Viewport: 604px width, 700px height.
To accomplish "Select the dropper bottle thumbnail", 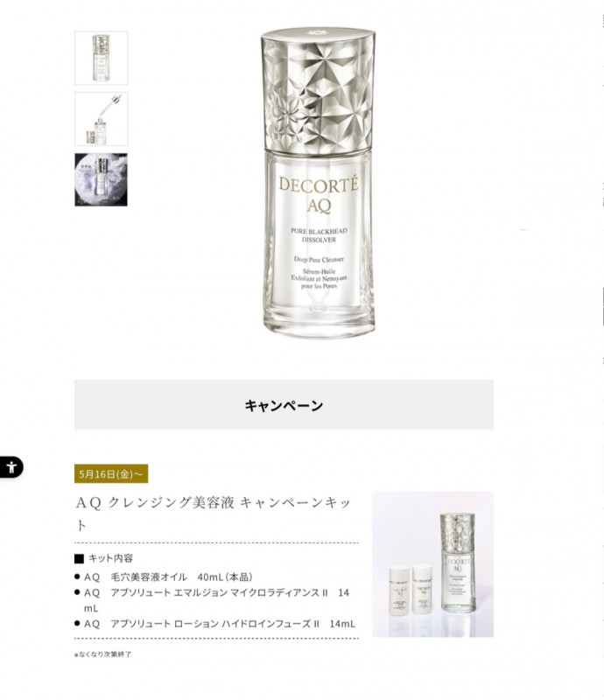I will point(101,119).
